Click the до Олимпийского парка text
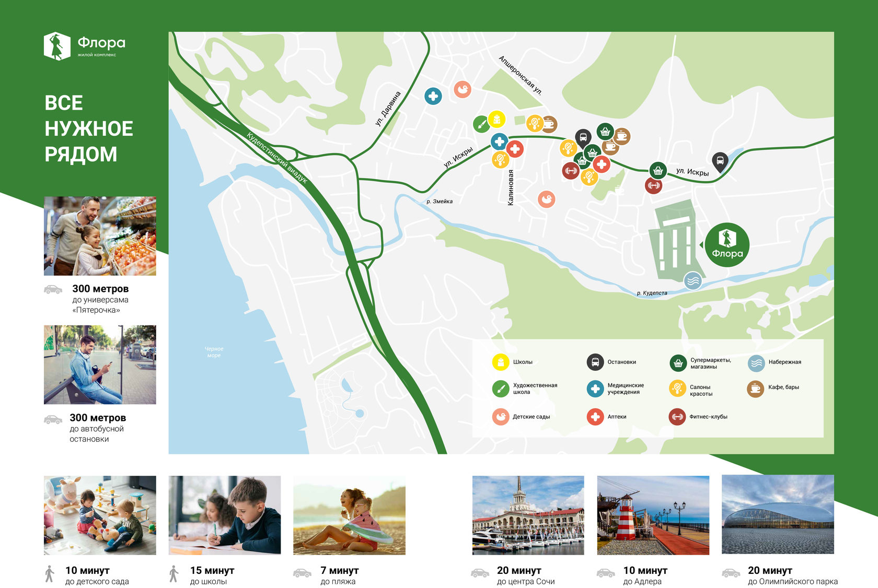878x588 pixels. 793,581
